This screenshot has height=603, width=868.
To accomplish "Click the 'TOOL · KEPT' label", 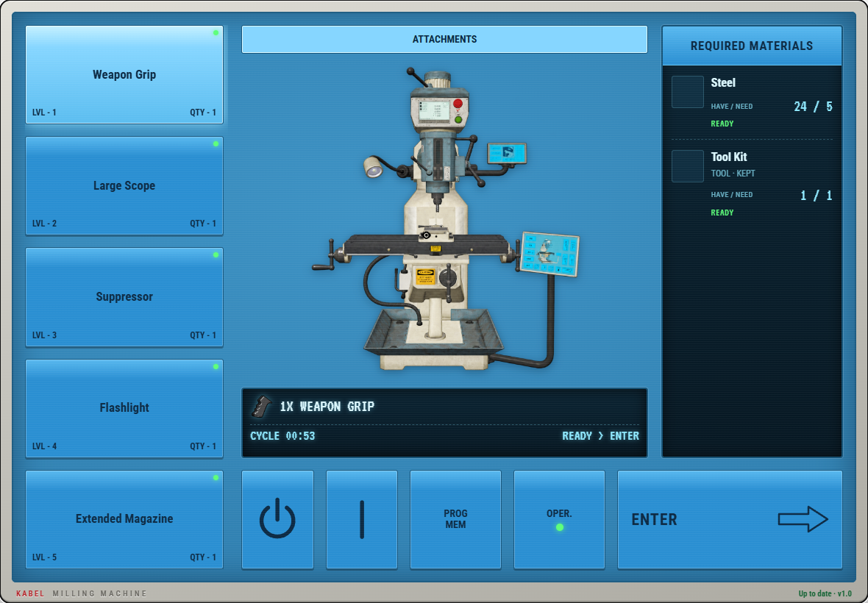I will (x=733, y=174).
